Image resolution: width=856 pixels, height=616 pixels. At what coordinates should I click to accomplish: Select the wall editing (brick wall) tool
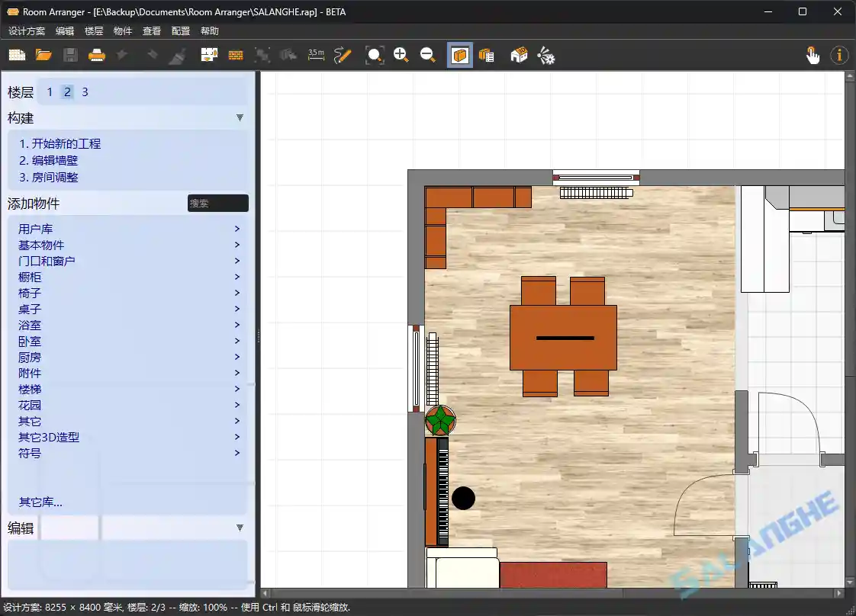(x=236, y=55)
